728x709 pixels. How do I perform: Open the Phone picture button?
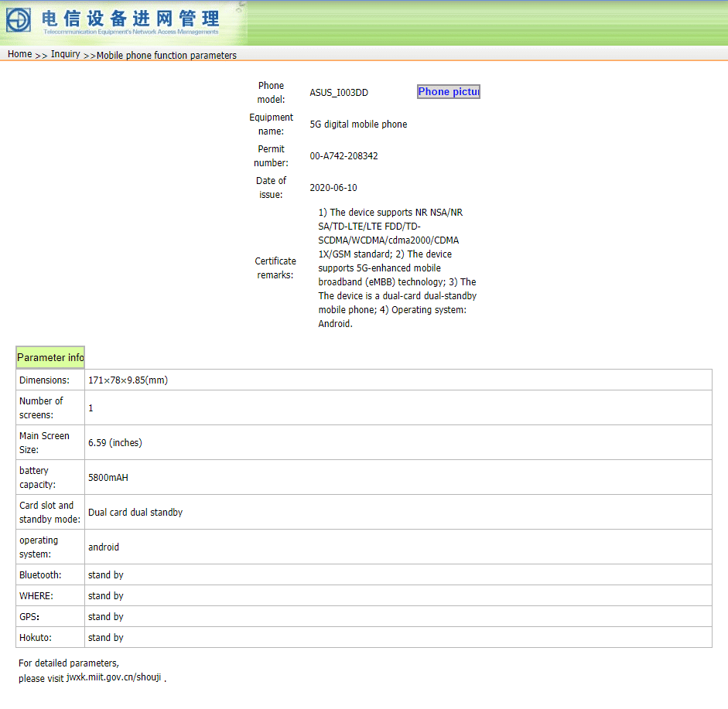(x=449, y=92)
